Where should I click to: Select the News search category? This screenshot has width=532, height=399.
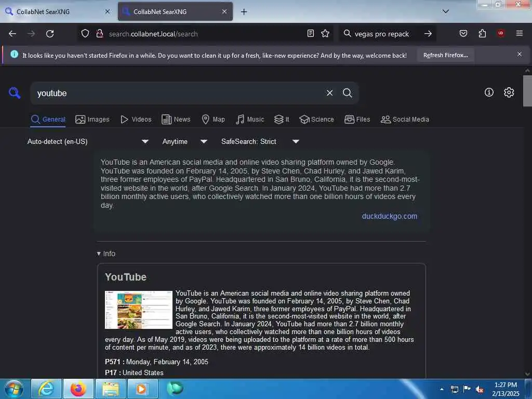tap(176, 119)
